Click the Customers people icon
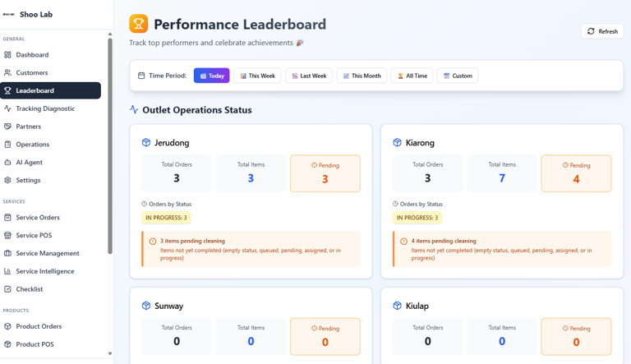 (8, 73)
